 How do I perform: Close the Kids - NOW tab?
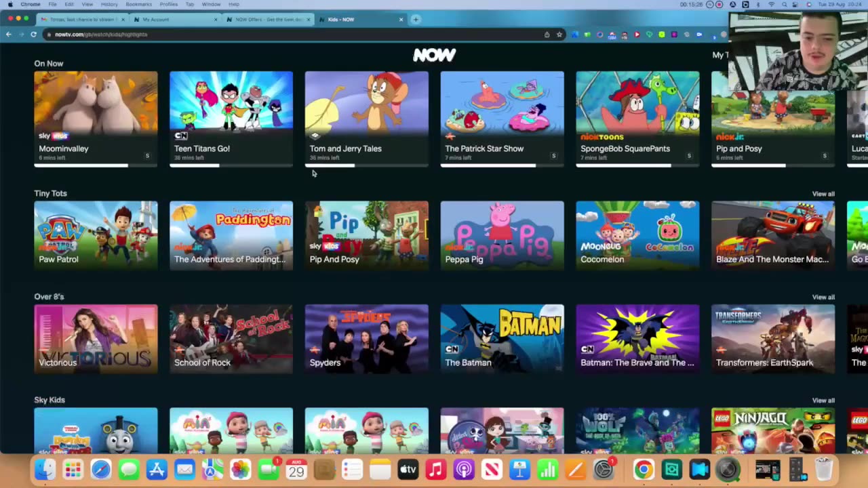(401, 19)
